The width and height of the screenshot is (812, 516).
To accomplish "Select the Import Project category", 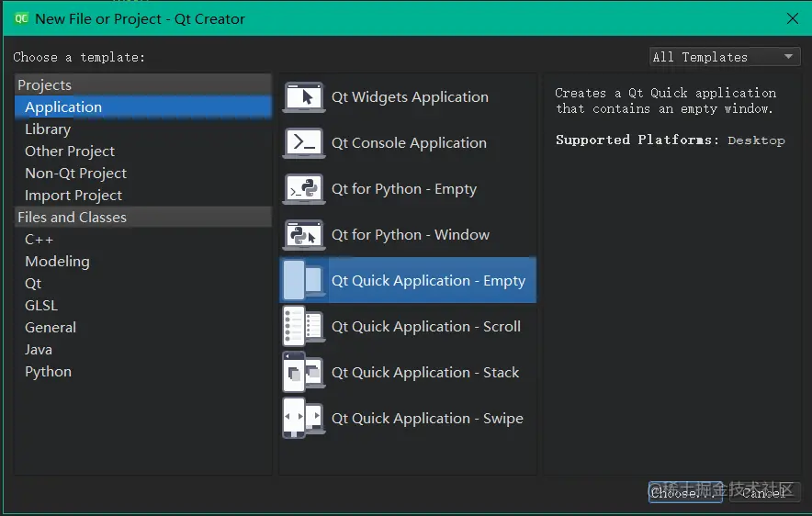I will point(143,196).
